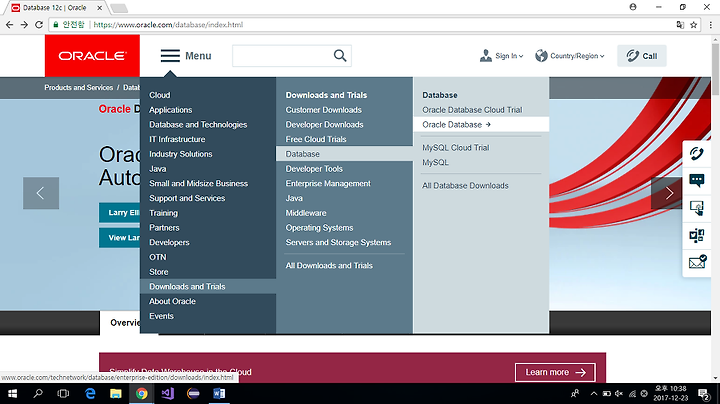This screenshot has height=404, width=720.
Task: Select Store menu item
Action: 158,272
